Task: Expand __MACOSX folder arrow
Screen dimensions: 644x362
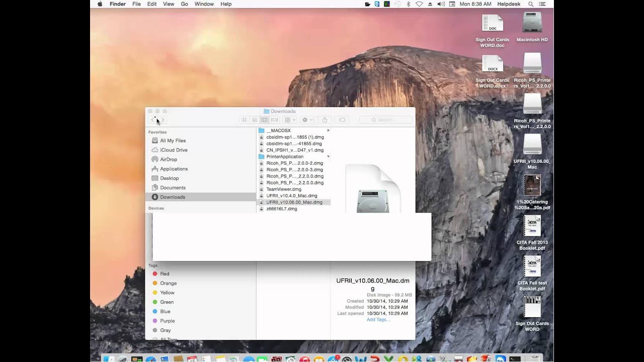Action: point(328,131)
